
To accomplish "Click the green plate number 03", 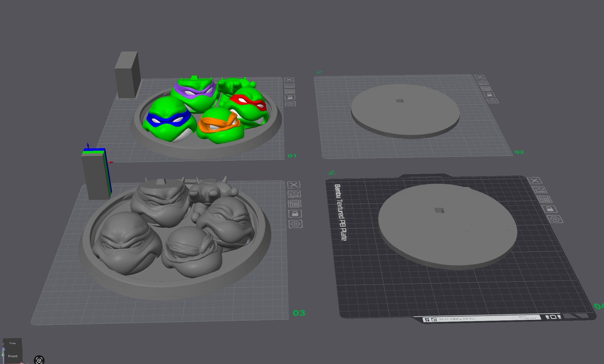I will click(x=299, y=313).
